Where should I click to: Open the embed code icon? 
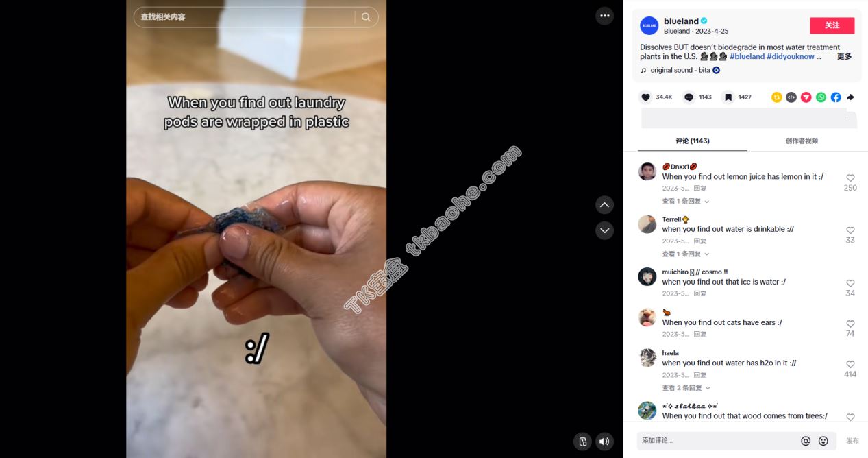[791, 97]
